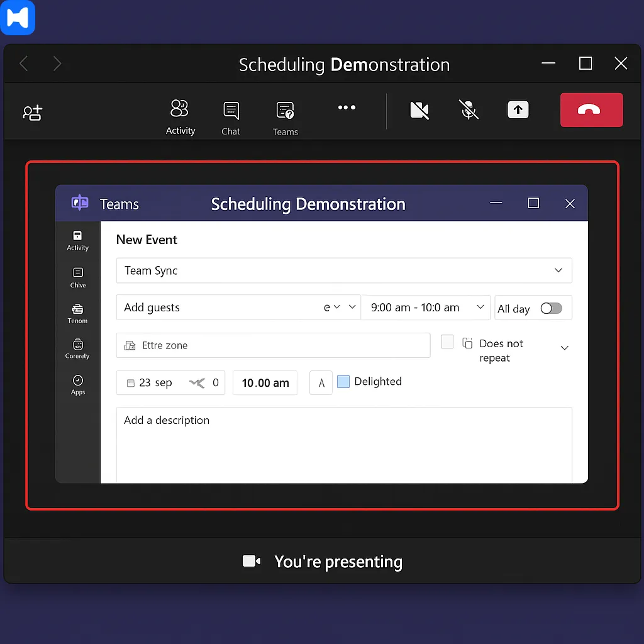The height and width of the screenshot is (644, 644).
Task: Open Tenom in the inner Teams sidebar
Action: coord(77,314)
